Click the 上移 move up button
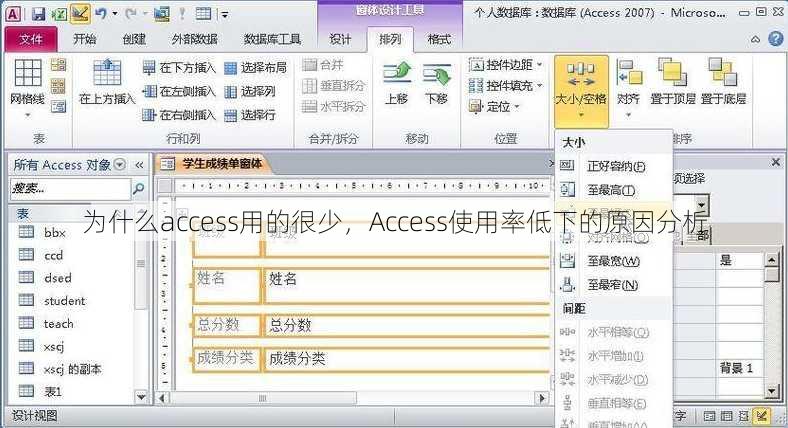The height and width of the screenshot is (428, 788). pos(397,84)
